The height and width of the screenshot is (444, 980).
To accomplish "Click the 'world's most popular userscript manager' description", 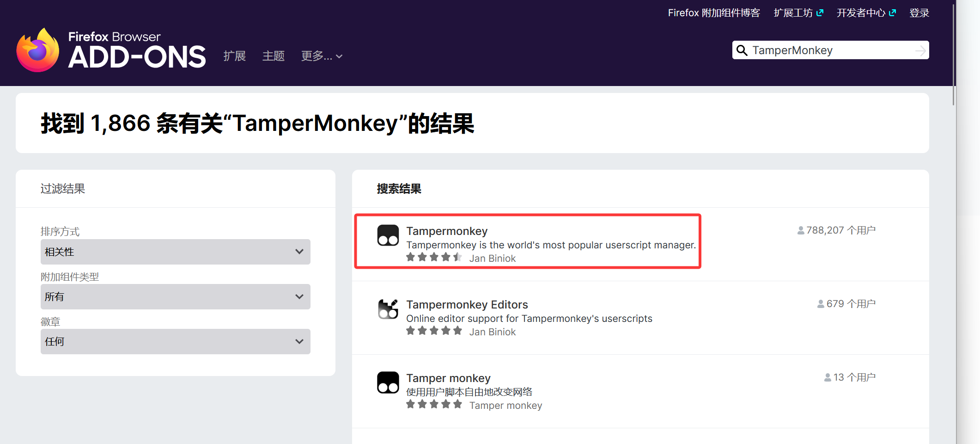I will click(551, 245).
